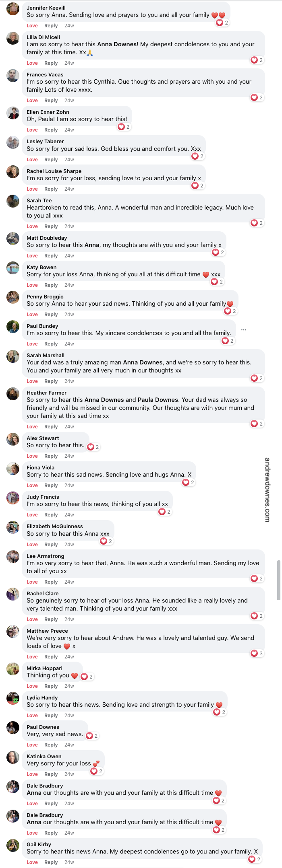Click Love on Lesley Taberer's comment

coord(32,159)
